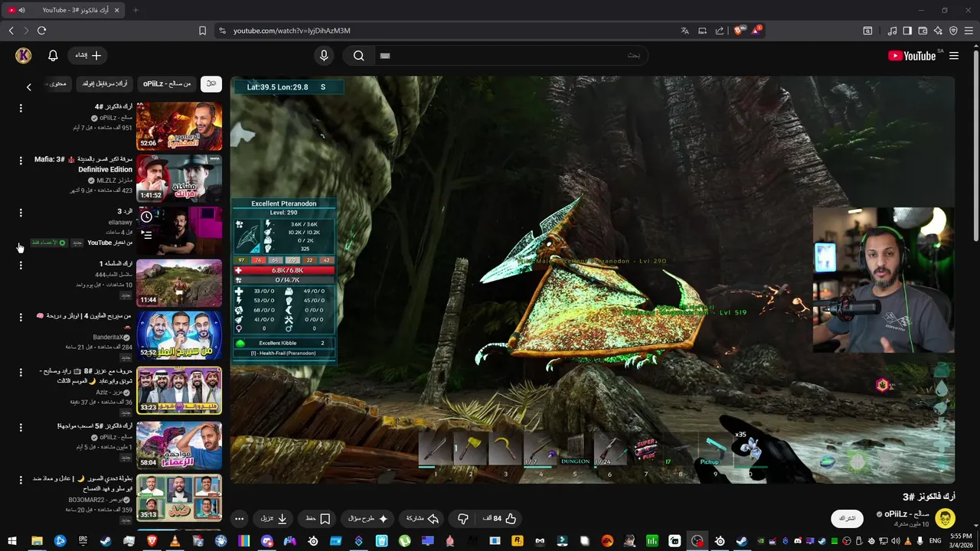Search with voice microphone icon
This screenshot has width=980, height=551.
pos(324,55)
